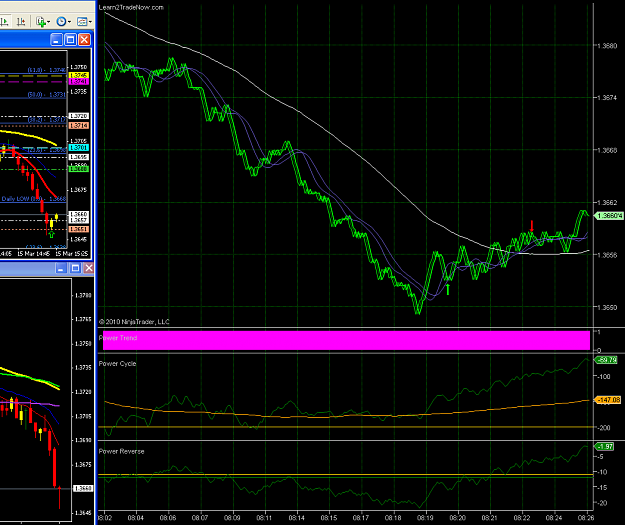Select the magenta Power Trend bar
Screen dimensions: 625x525
click(346, 340)
